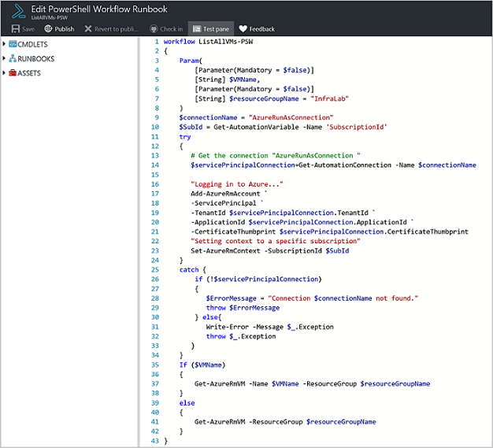Expand the ASSETS tree arrow
The image size is (493, 448).
[x=4, y=73]
